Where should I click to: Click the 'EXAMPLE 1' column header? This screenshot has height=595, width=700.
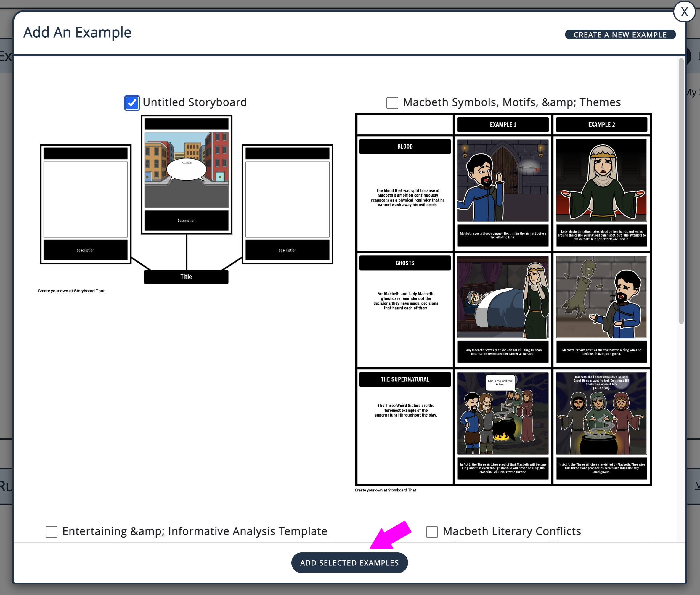click(503, 124)
